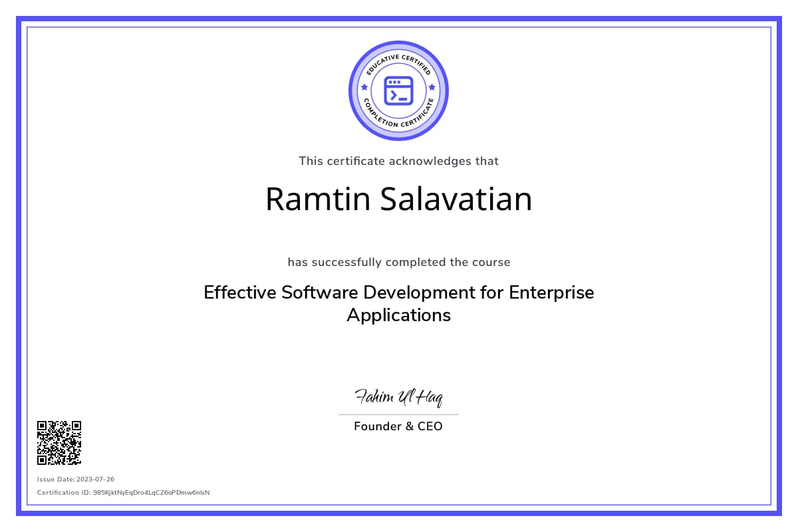Screen dimensions: 798x532
Task: Click the Fahim Ul Haq signature
Action: coord(398,397)
